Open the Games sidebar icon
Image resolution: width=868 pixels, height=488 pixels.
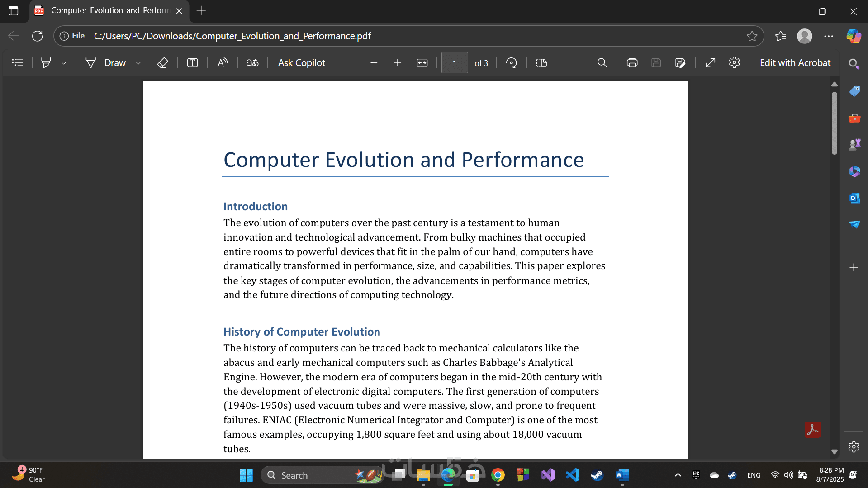(854, 145)
